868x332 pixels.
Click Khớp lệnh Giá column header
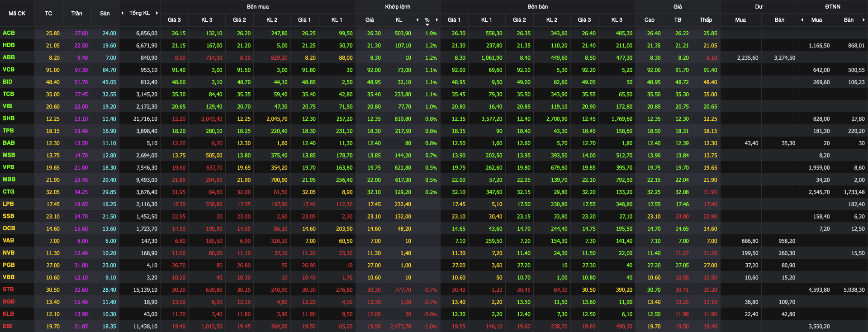[370, 20]
